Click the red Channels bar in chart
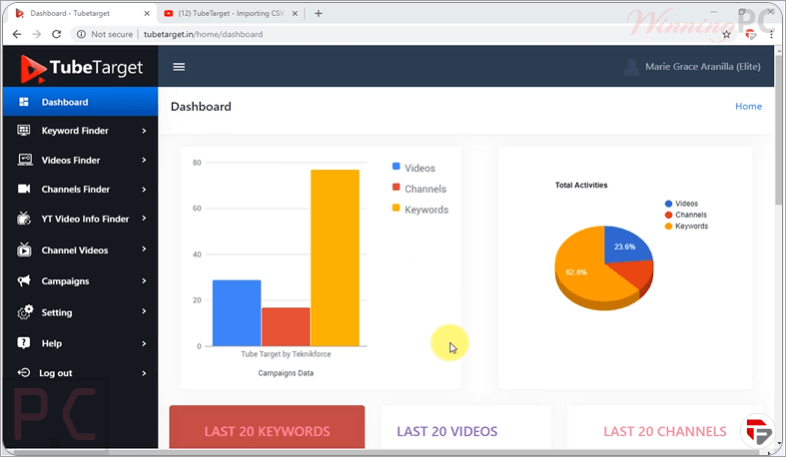Screen dimensions: 786x457 coord(286,327)
